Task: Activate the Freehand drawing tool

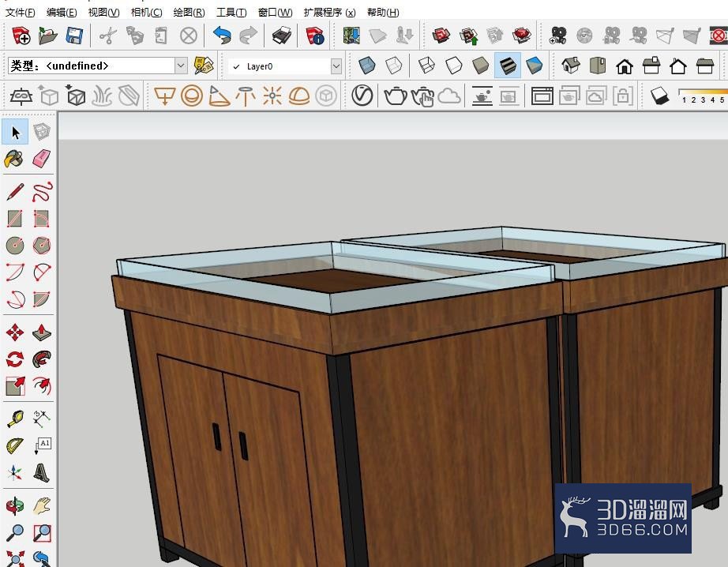Action: 42,192
